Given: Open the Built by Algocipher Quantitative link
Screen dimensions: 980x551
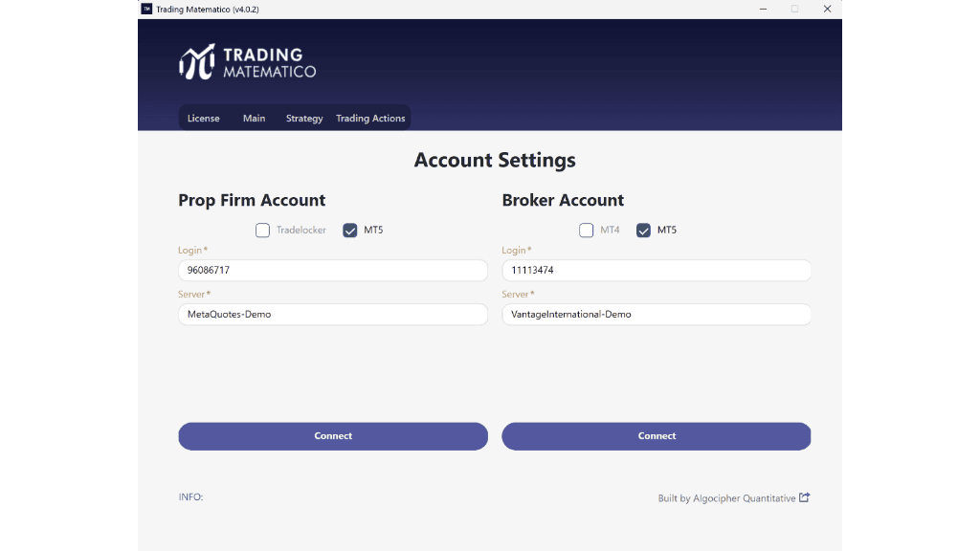Looking at the screenshot, I should pyautogui.click(x=726, y=497).
